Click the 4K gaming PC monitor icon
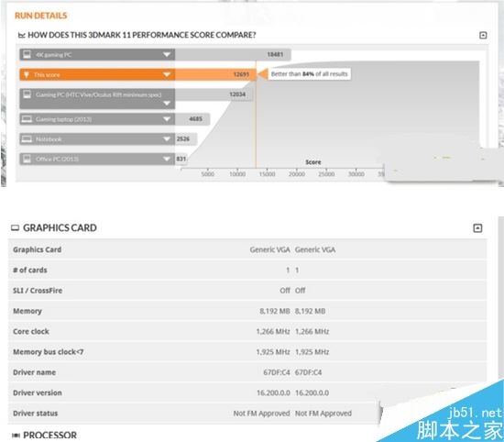Viewport: 504px width, 442px height. click(27, 54)
